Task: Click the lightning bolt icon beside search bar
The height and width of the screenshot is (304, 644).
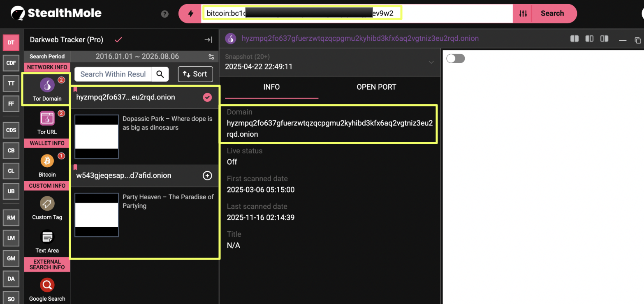Action: (190, 14)
